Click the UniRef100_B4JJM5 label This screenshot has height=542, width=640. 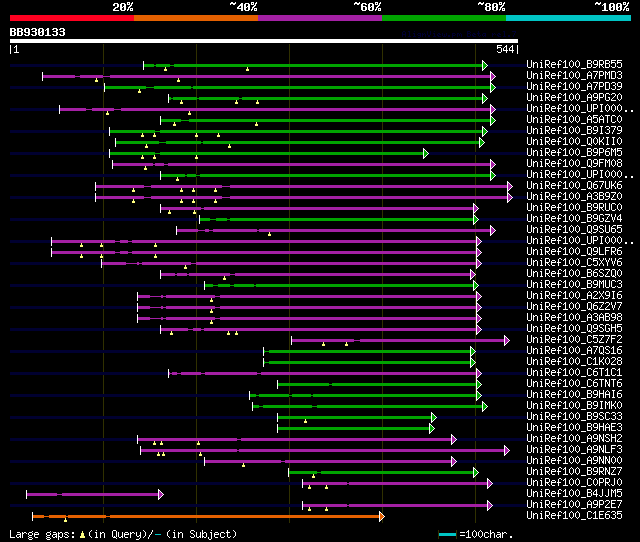574,494
